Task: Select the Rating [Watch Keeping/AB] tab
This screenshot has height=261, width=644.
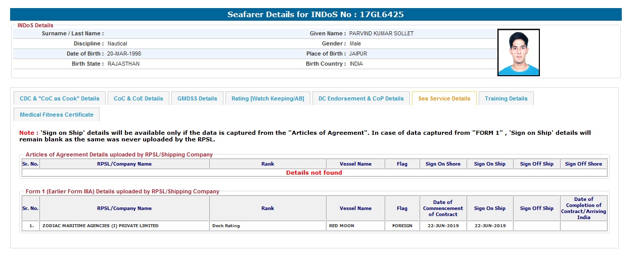Action: (x=267, y=98)
